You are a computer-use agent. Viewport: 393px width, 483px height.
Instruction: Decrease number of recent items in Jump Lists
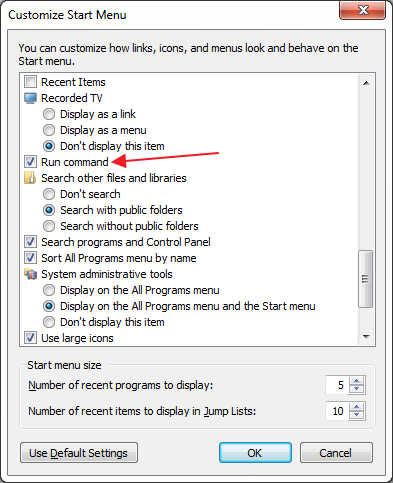tap(357, 415)
